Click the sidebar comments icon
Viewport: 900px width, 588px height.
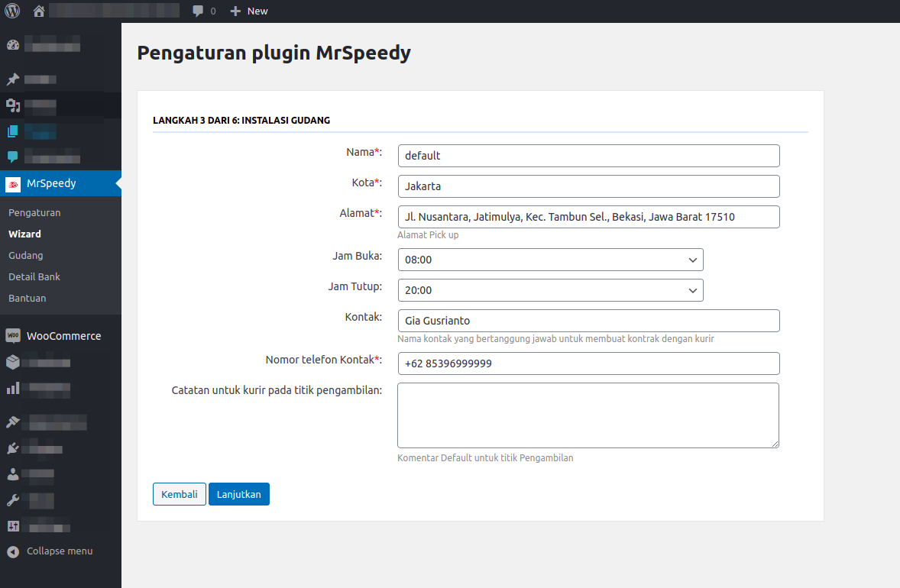pyautogui.click(x=13, y=157)
